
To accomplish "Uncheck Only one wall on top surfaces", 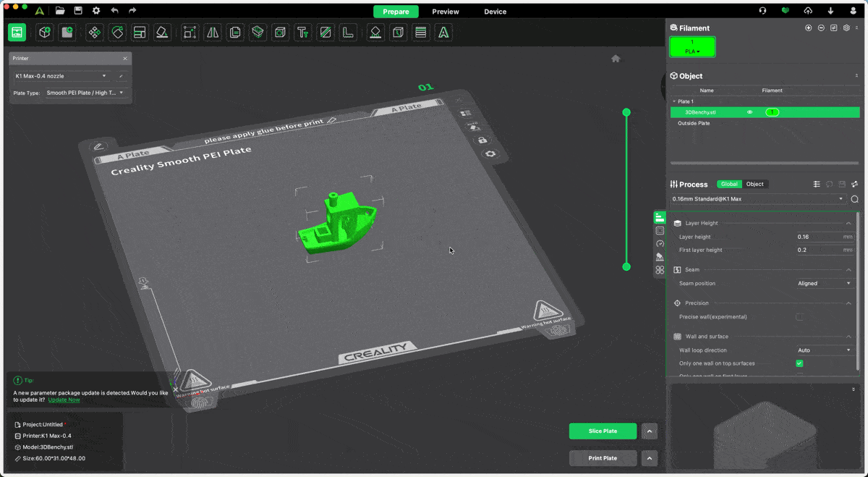I will click(x=799, y=363).
